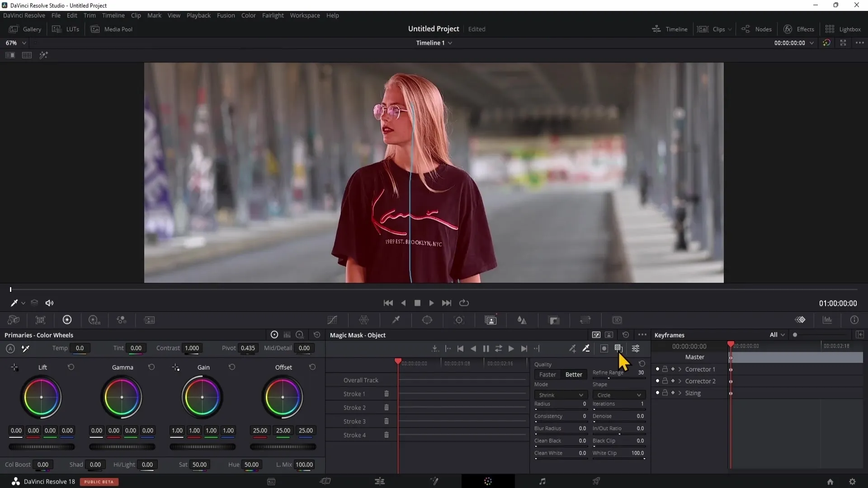
Task: Open the Color menu in menu bar
Action: pyautogui.click(x=248, y=15)
